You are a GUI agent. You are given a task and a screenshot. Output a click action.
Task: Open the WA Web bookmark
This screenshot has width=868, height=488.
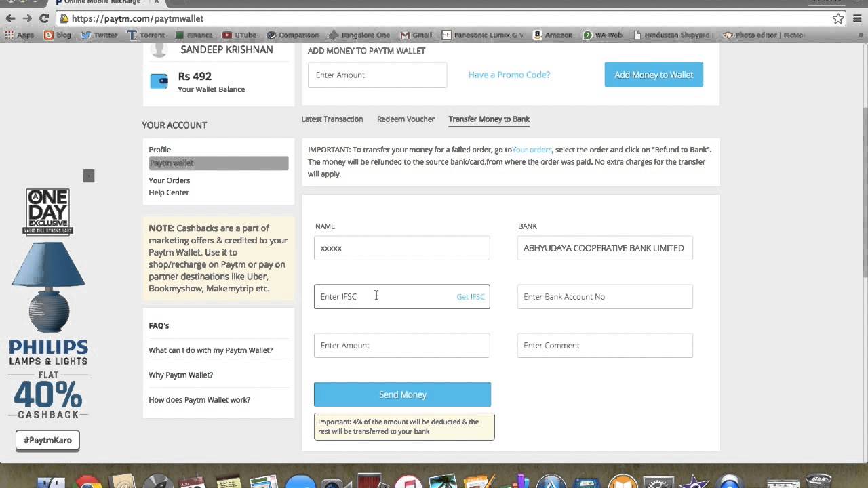[x=603, y=35]
